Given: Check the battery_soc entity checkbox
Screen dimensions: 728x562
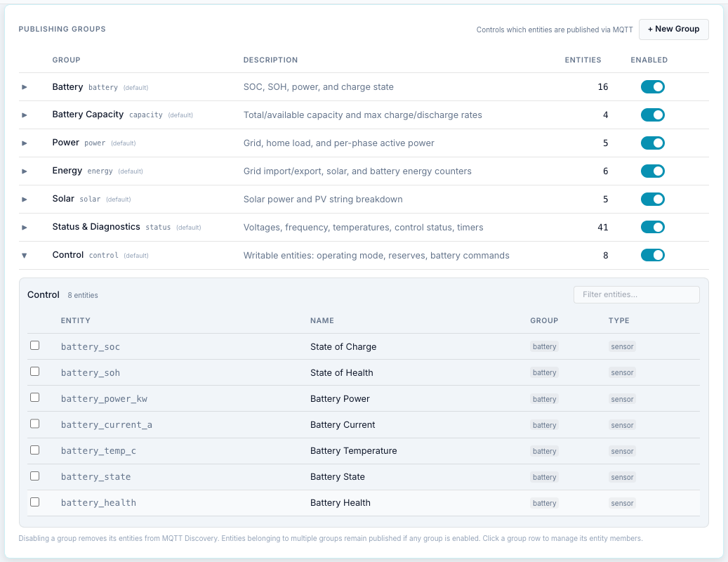Looking at the screenshot, I should click(x=35, y=346).
